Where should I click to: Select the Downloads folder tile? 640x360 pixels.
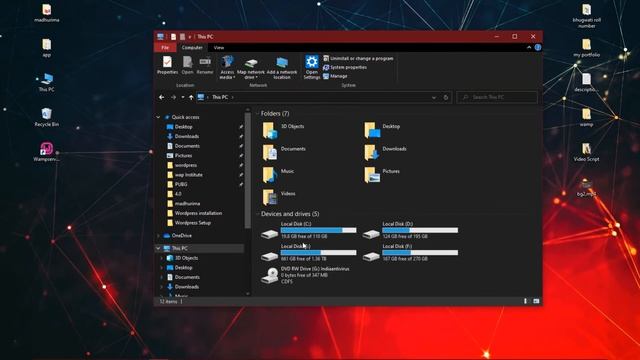385,153
